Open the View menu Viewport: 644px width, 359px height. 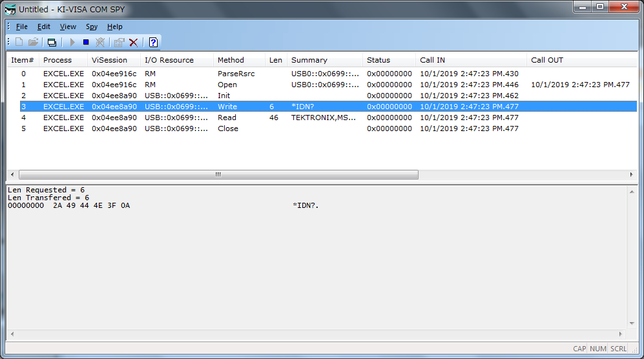pyautogui.click(x=68, y=26)
